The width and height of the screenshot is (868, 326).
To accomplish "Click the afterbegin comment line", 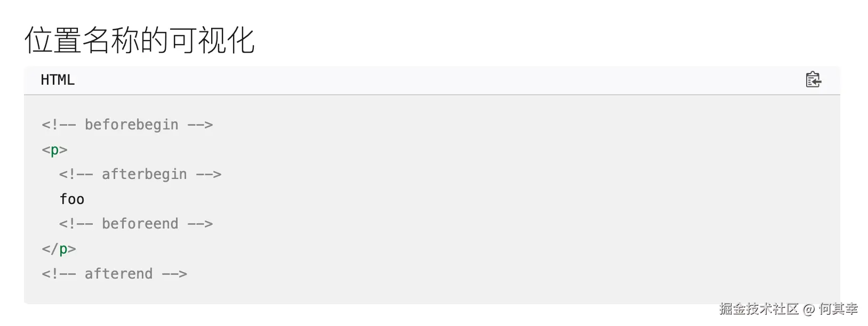I will [x=141, y=174].
